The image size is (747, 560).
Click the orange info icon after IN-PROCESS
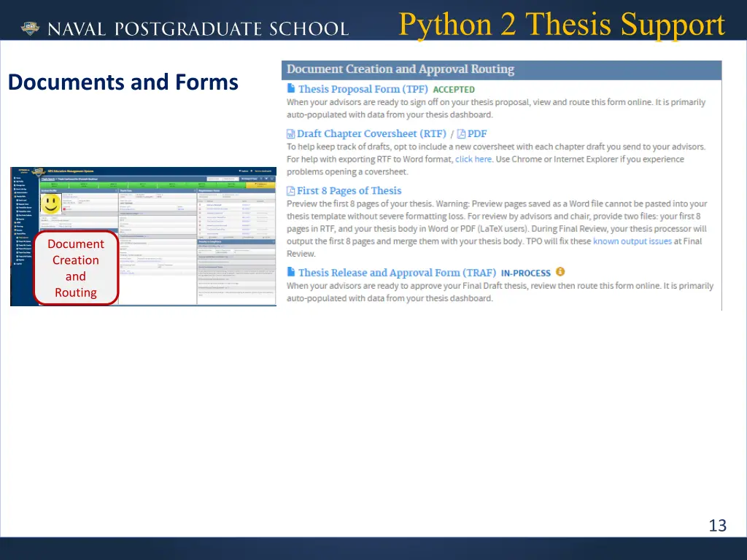tap(560, 271)
